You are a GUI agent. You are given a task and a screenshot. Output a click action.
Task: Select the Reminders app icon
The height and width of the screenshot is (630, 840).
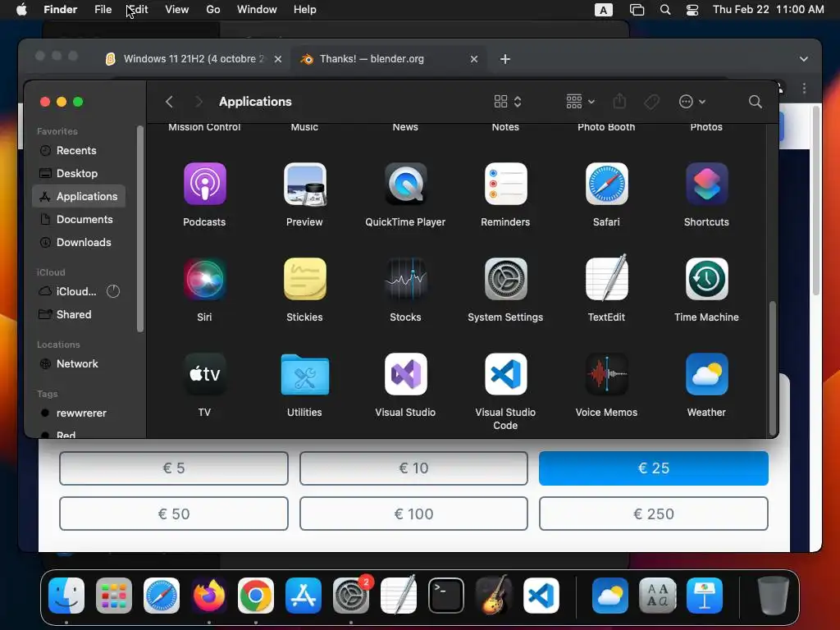coord(505,184)
